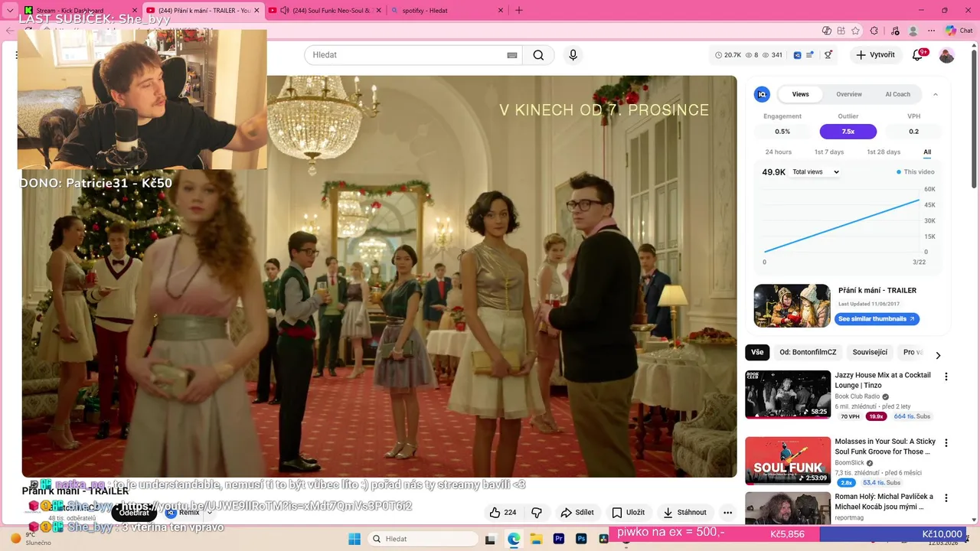Open more actions ellipsis below the video
This screenshot has width=980, height=551.
coord(728,513)
